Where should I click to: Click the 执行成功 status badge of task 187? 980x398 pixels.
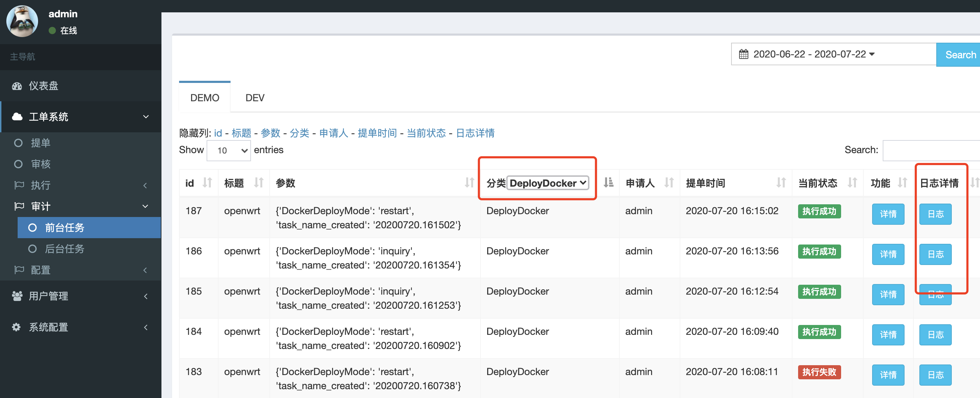click(819, 211)
